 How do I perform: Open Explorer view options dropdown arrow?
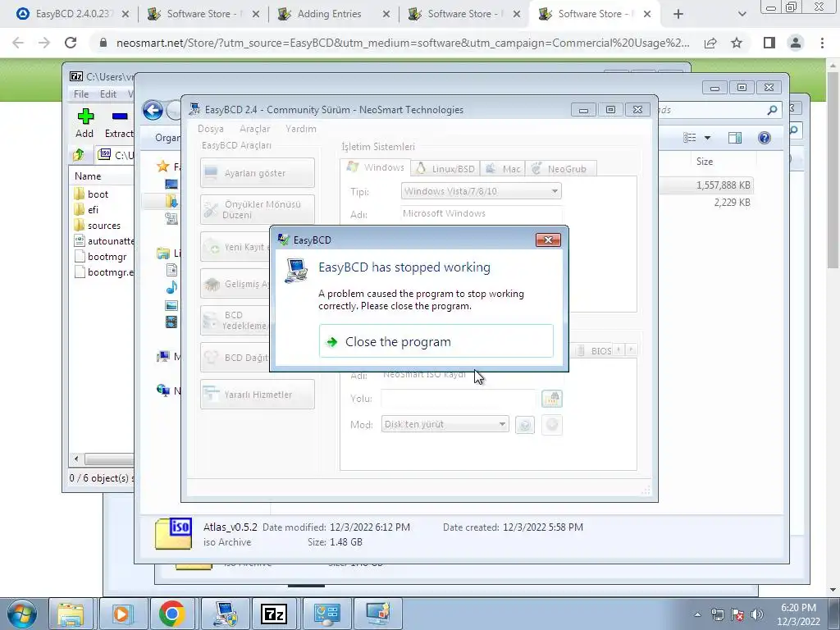tap(707, 138)
